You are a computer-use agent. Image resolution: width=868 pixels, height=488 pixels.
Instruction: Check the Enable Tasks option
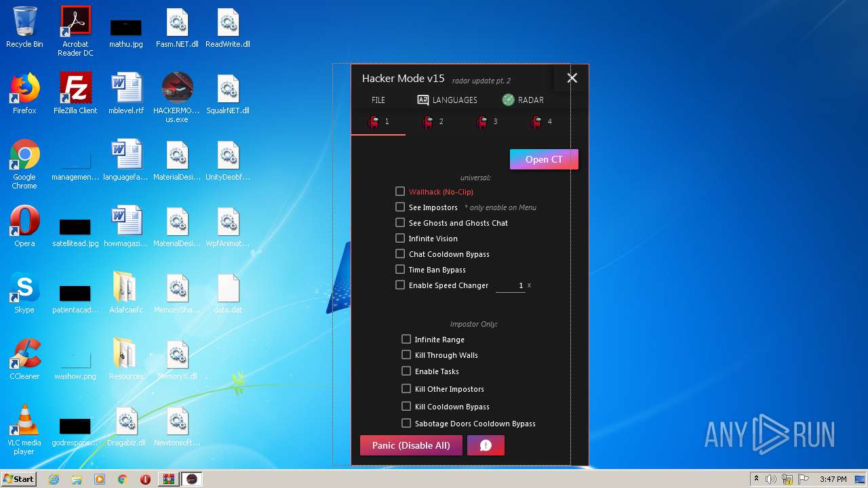pos(406,371)
